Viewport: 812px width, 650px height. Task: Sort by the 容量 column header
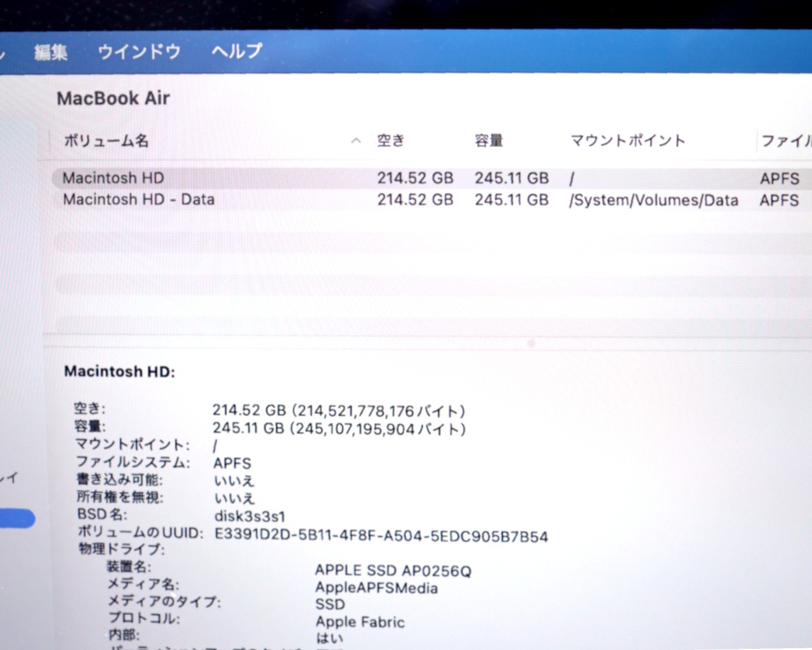point(488,141)
